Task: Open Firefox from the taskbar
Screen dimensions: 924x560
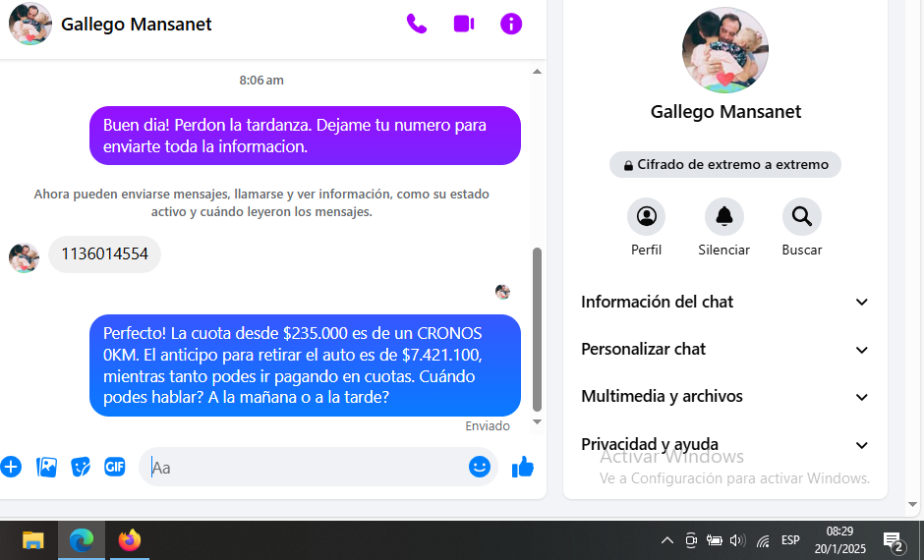Action: [x=130, y=540]
